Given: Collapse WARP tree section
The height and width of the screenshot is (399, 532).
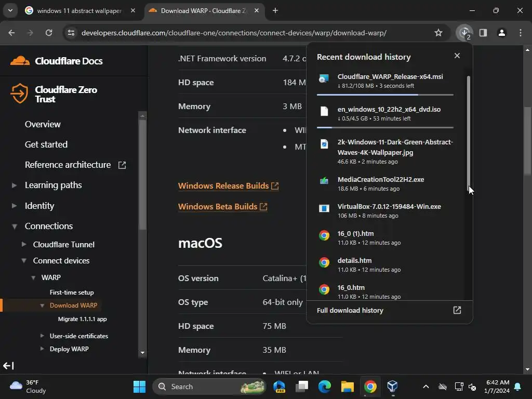Looking at the screenshot, I should [33, 277].
